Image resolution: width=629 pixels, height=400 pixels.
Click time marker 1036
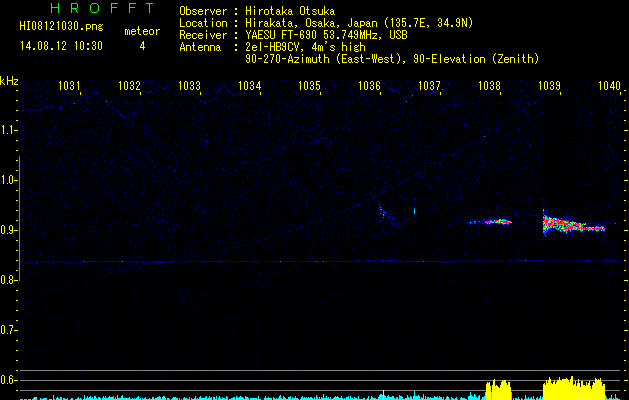click(369, 85)
